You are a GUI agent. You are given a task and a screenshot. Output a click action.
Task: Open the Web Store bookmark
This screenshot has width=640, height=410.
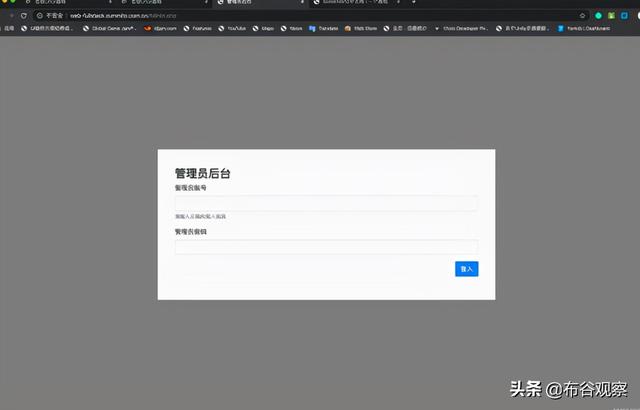pos(361,28)
